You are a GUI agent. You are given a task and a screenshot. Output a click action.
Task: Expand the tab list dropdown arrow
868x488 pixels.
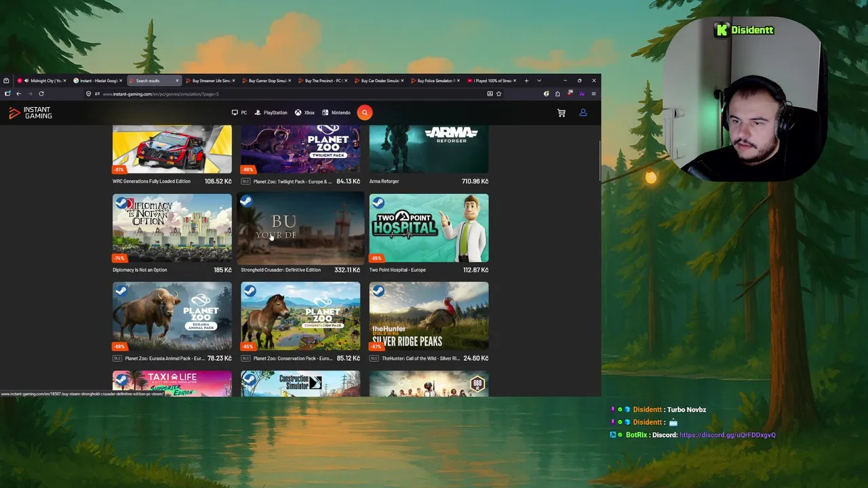point(539,81)
